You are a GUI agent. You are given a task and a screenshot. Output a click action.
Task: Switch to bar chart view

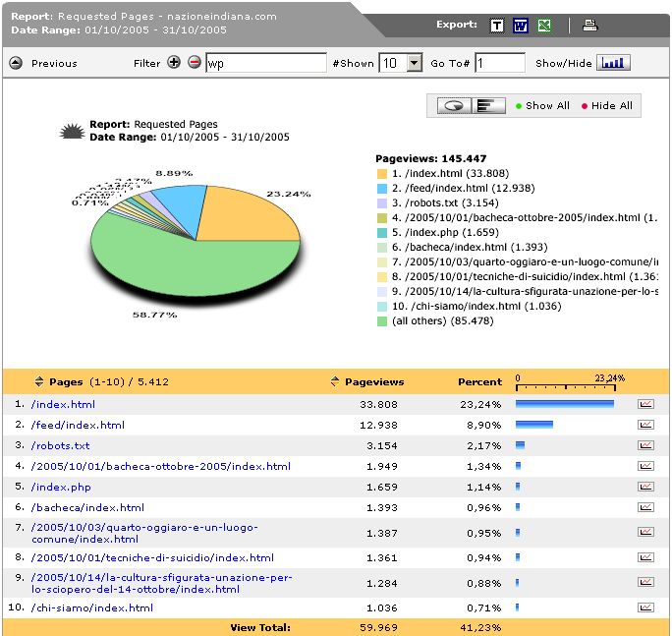pyautogui.click(x=485, y=106)
